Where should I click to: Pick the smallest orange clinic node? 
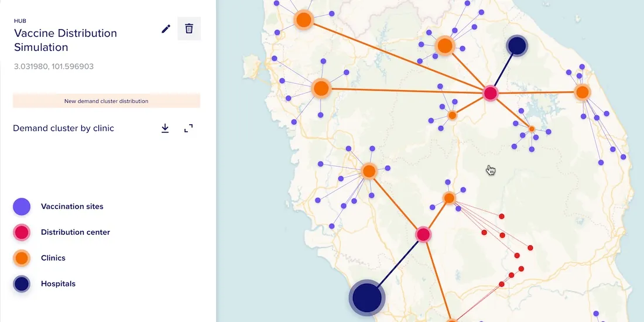tap(532, 128)
